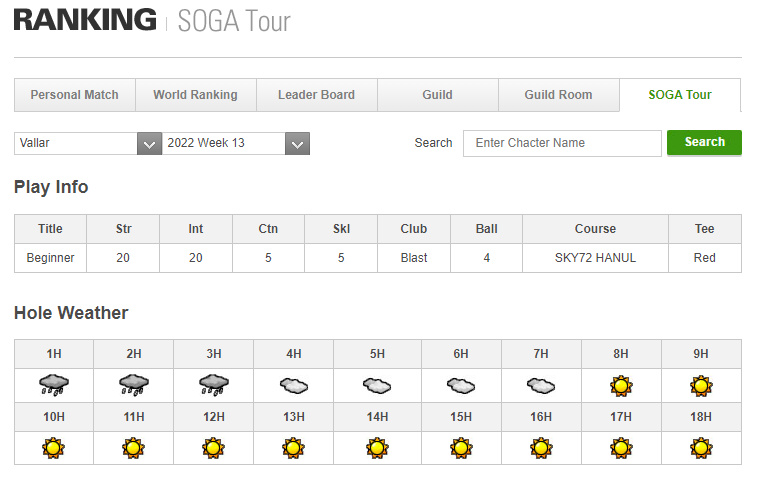Click the SOGA Tour tab

680,95
